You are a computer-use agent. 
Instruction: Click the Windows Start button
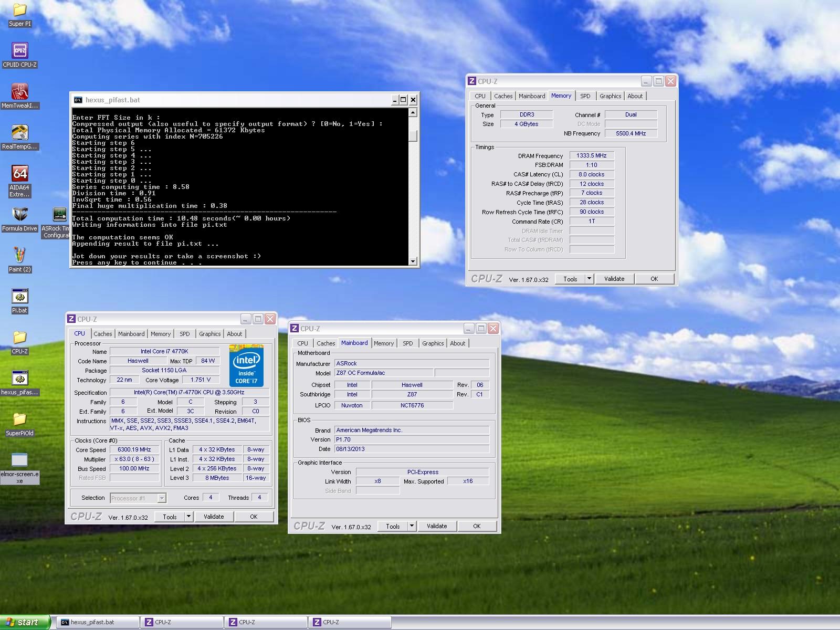(25, 622)
